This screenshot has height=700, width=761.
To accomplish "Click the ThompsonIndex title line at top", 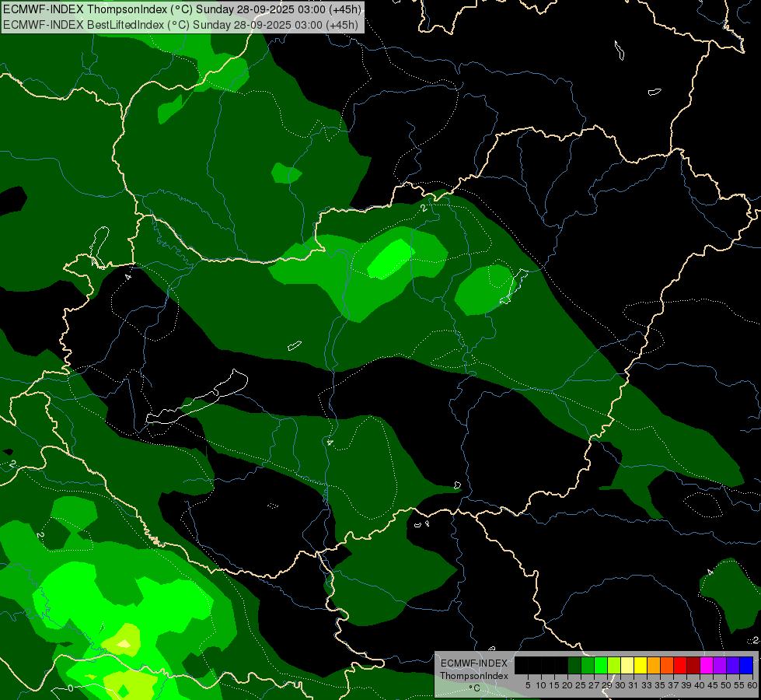I will pyautogui.click(x=183, y=9).
